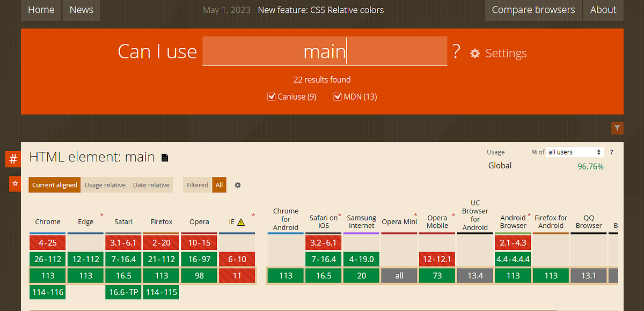Open the spec document icon next to main heading
The width and height of the screenshot is (644, 311).
(164, 157)
